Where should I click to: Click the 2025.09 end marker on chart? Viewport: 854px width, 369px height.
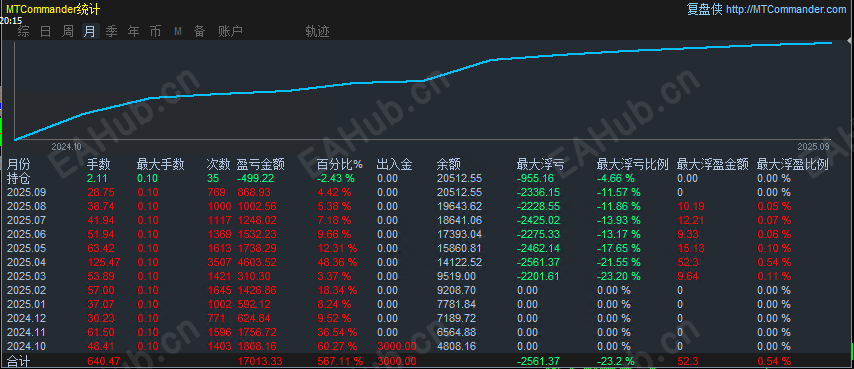[814, 146]
